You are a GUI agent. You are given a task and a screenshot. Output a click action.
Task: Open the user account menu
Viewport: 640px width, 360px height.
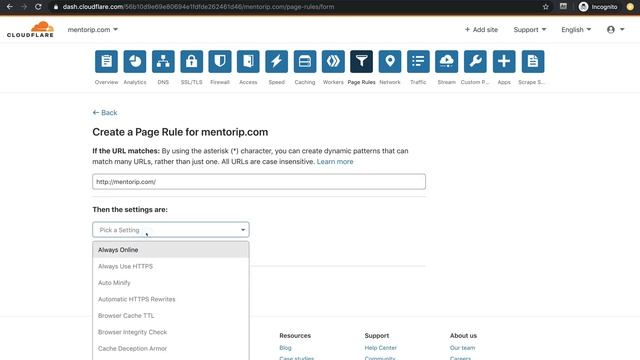click(616, 29)
